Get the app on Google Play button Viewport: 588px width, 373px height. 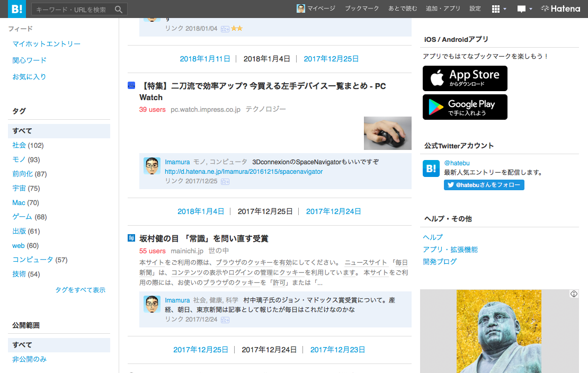point(465,108)
